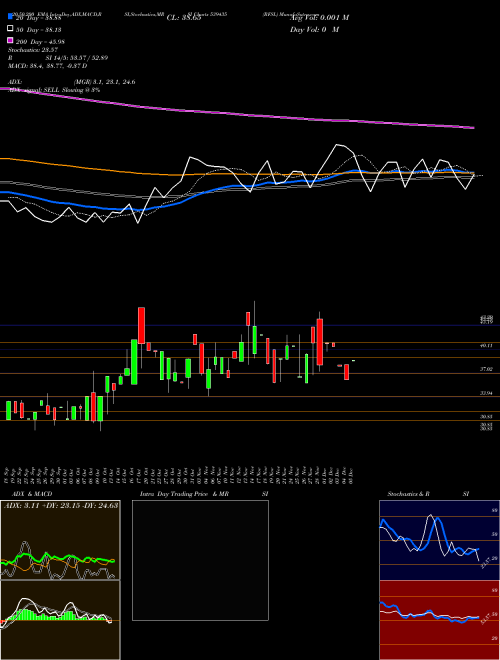Click the "Stochastics & R" panel title
The height and width of the screenshot is (660, 500).
[408, 494]
